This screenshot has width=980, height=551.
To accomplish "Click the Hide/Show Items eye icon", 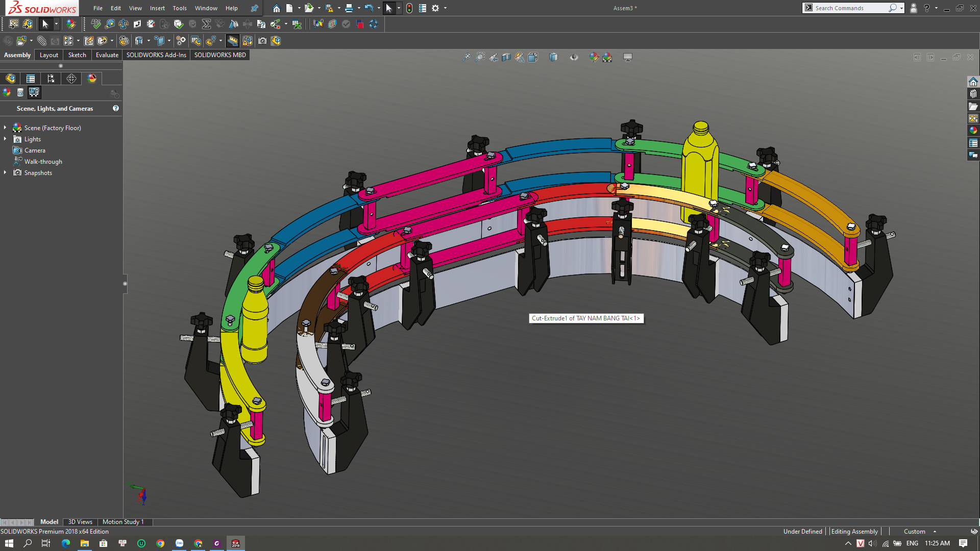I will pyautogui.click(x=574, y=58).
